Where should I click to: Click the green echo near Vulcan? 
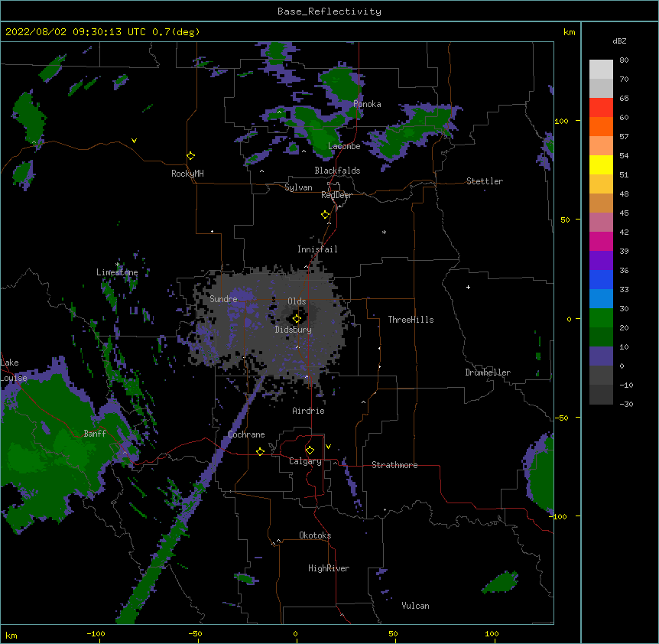click(500, 583)
